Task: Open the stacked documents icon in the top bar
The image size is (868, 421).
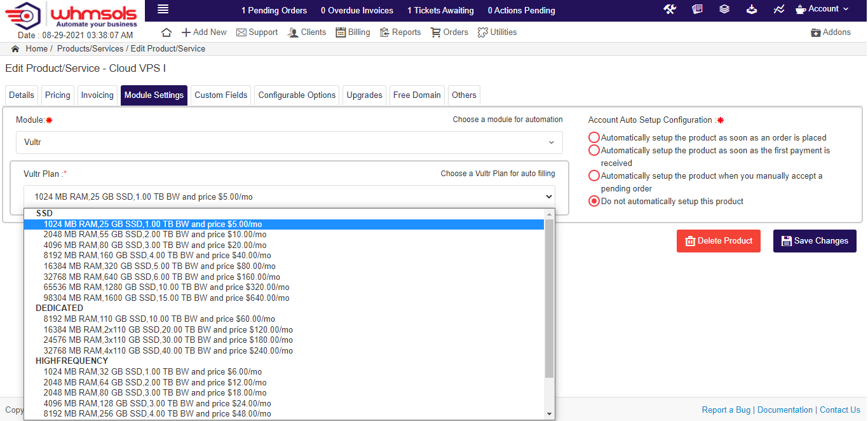Action: (697, 10)
